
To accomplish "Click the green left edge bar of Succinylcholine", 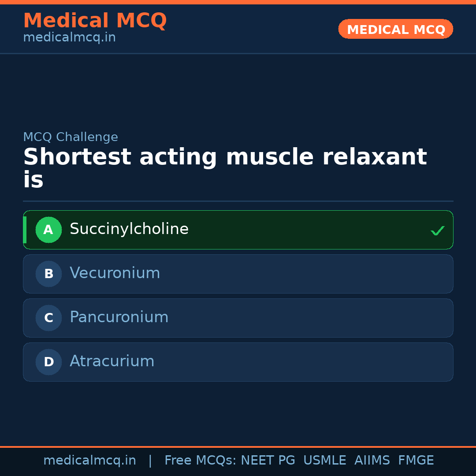I will tap(25, 230).
